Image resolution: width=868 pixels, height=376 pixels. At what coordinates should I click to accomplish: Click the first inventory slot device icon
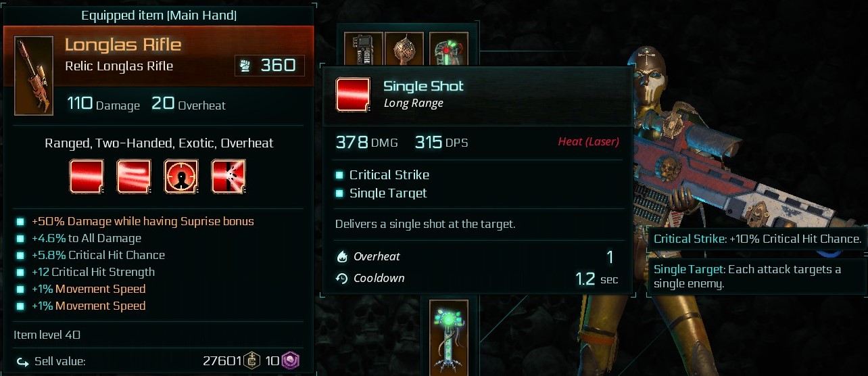(x=364, y=49)
